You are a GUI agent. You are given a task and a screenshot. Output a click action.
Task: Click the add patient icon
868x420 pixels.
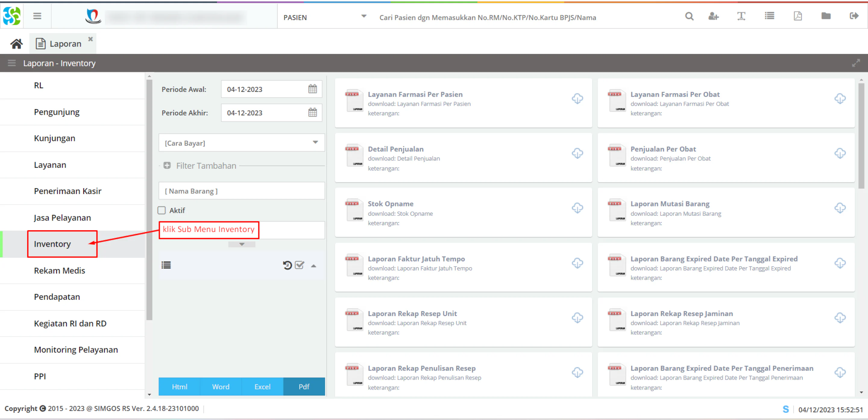713,16
